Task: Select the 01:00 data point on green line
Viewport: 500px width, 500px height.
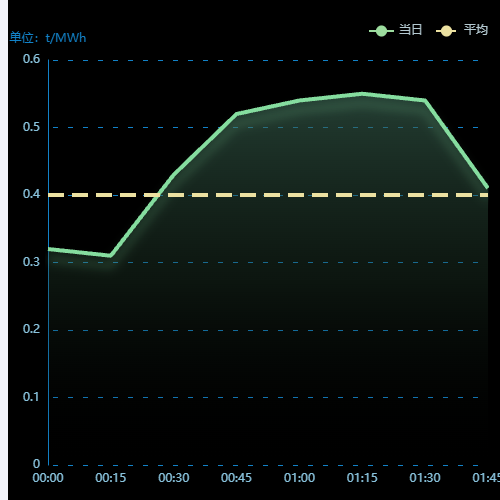Action: click(299, 100)
